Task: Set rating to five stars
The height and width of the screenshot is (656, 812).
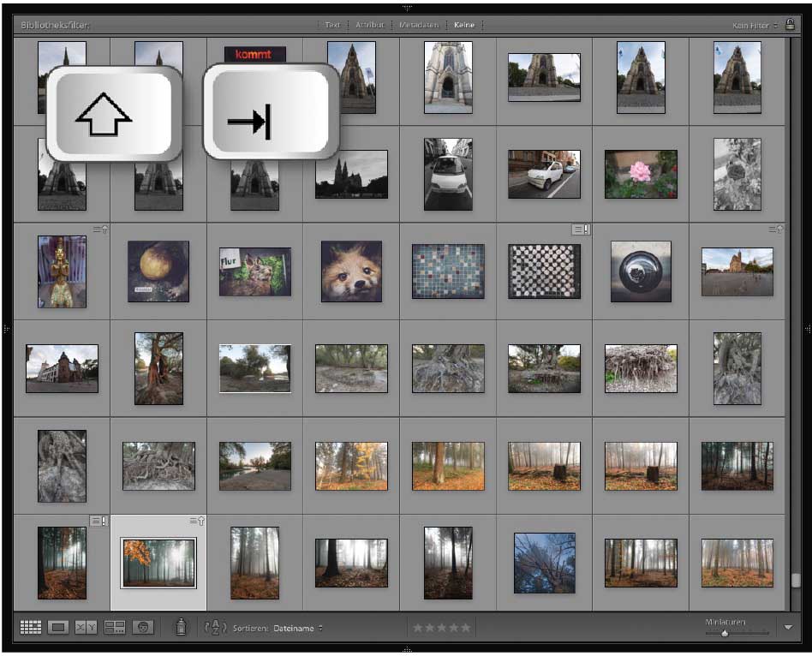Action: (466, 628)
